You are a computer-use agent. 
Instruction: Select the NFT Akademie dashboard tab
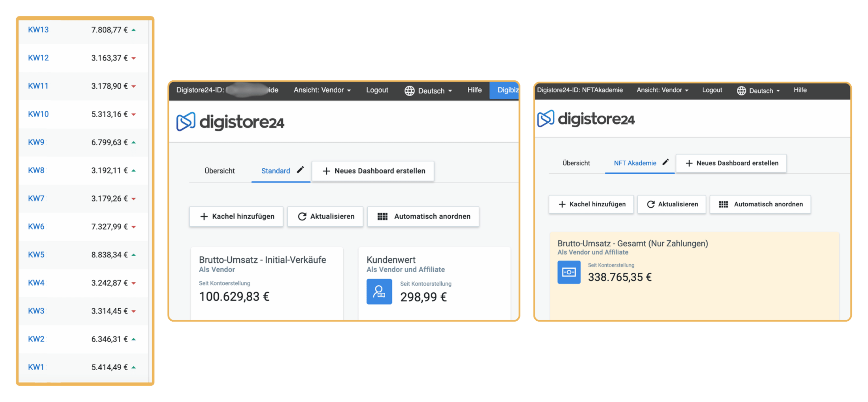(x=635, y=163)
